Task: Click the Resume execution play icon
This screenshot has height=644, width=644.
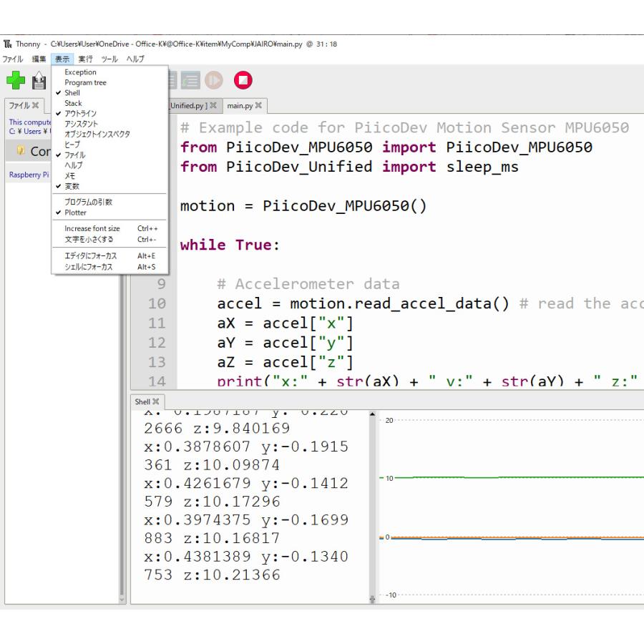Action: pyautogui.click(x=213, y=80)
